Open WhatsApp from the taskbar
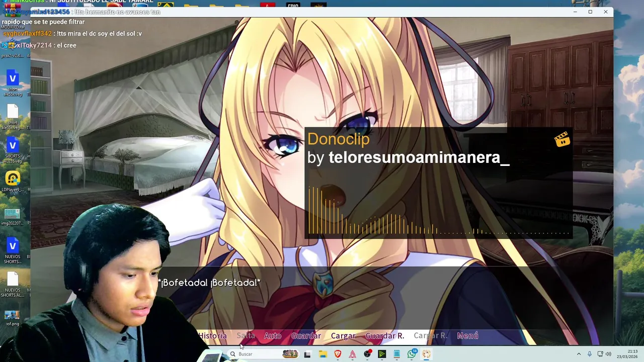The width and height of the screenshot is (644, 362). (x=412, y=353)
